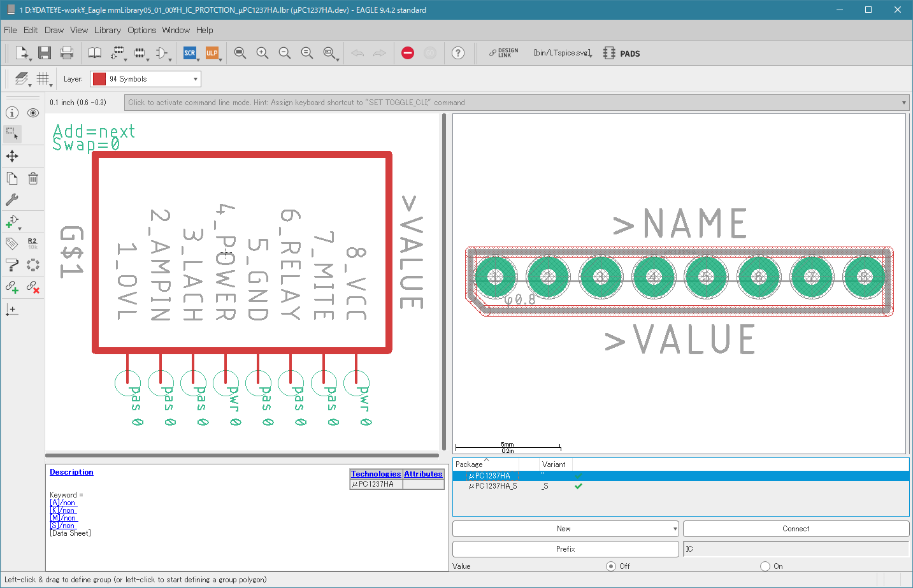Open Help with the question mark icon
Screen dimensions: 913x588
tap(458, 53)
